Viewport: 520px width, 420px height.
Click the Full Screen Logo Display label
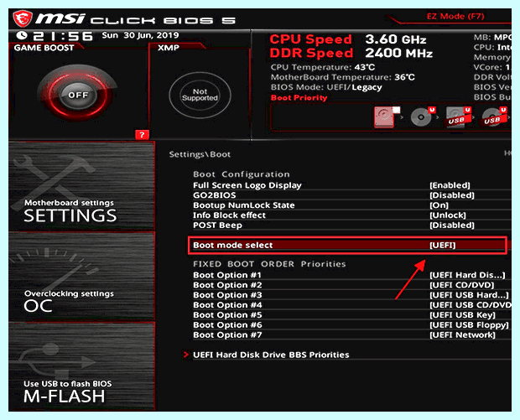(x=247, y=185)
